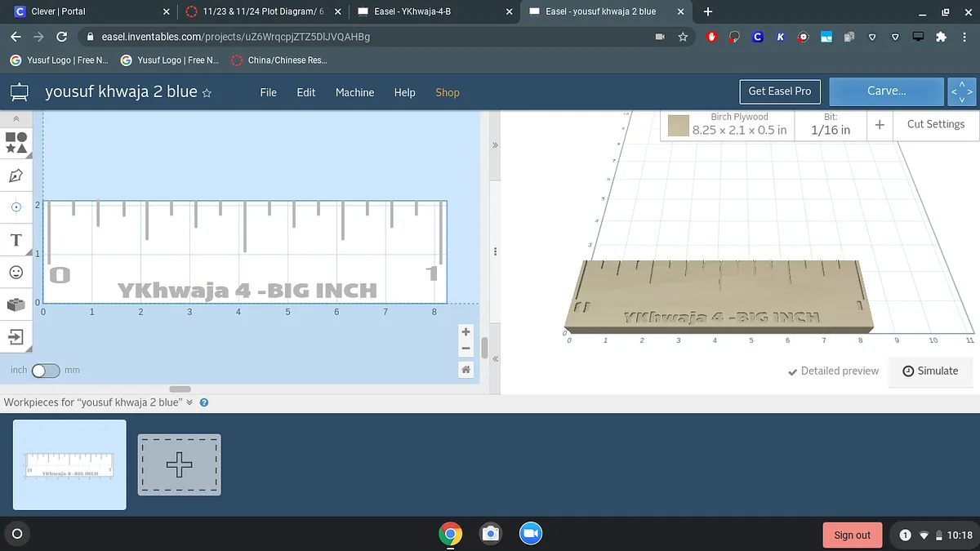Select the Text tool

click(x=16, y=240)
